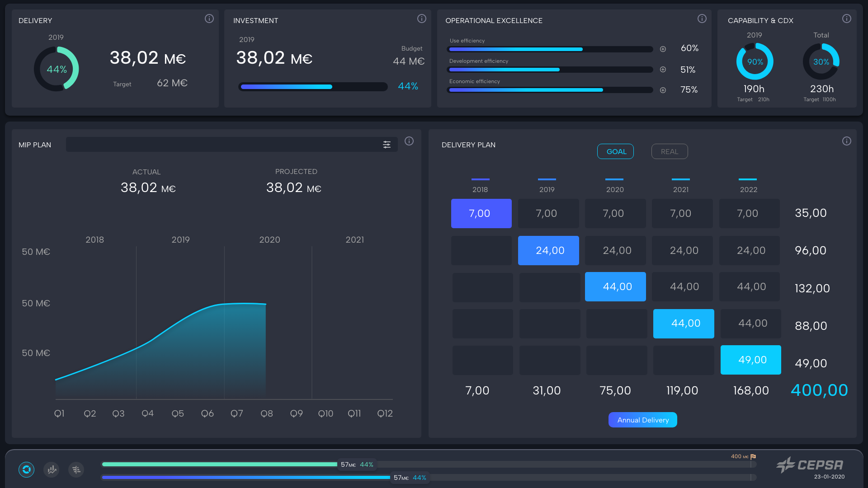The height and width of the screenshot is (488, 868).
Task: Click the CEPSA logo
Action: pos(810,465)
